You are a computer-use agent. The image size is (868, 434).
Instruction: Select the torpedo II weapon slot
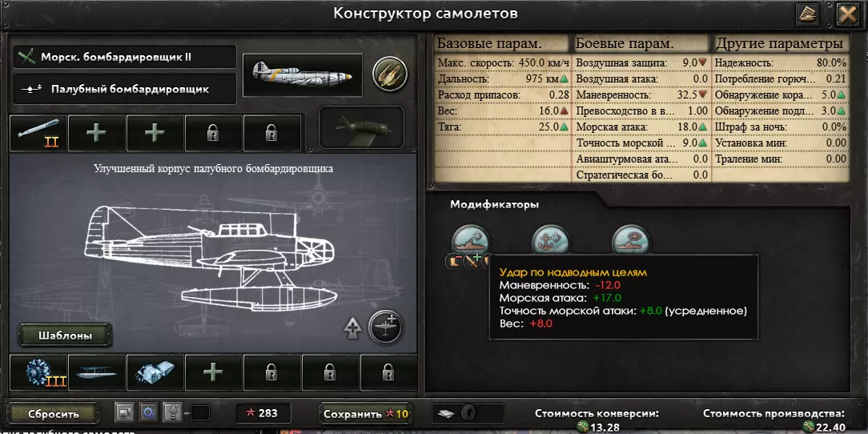(38, 134)
